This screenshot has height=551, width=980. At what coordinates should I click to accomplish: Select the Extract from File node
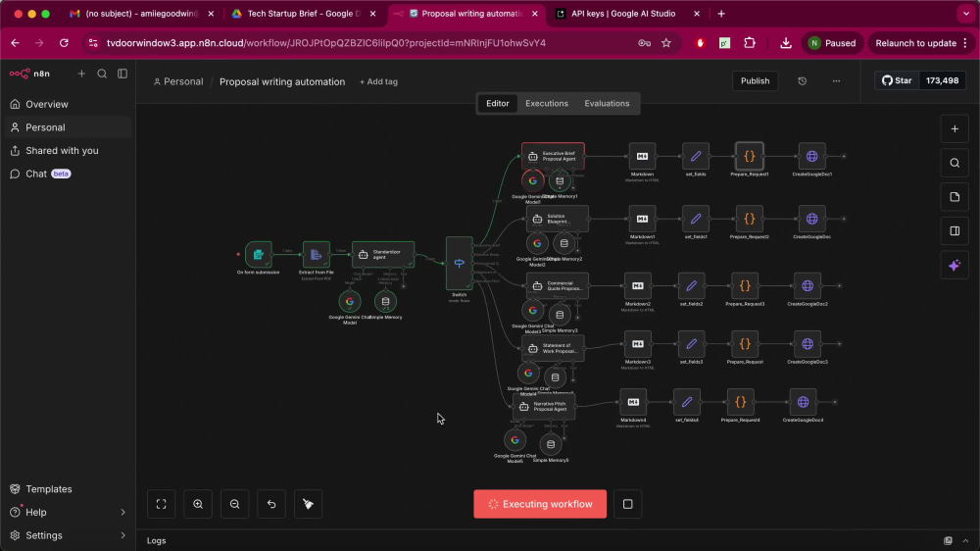coord(317,255)
